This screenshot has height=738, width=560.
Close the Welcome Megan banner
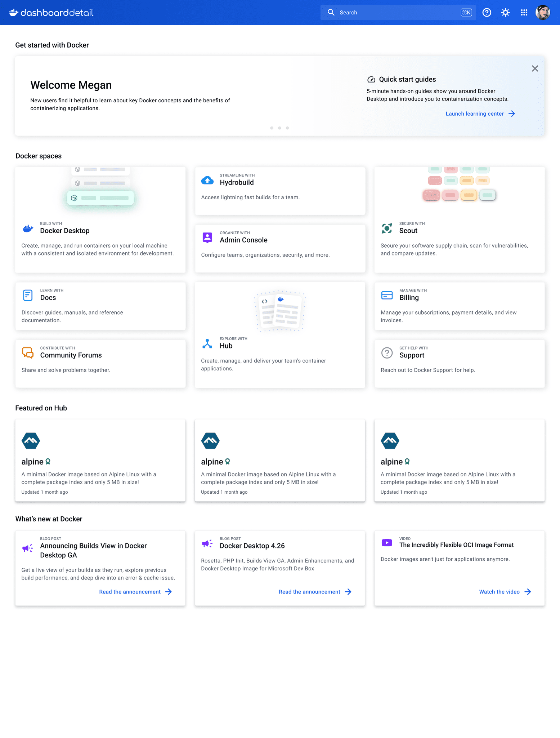(535, 68)
